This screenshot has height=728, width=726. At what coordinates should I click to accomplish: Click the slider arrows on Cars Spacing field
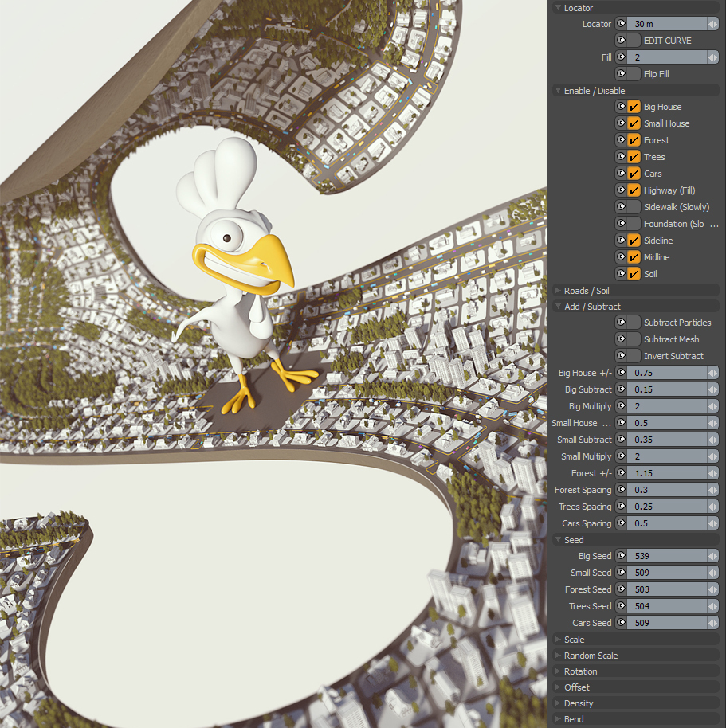(713, 523)
